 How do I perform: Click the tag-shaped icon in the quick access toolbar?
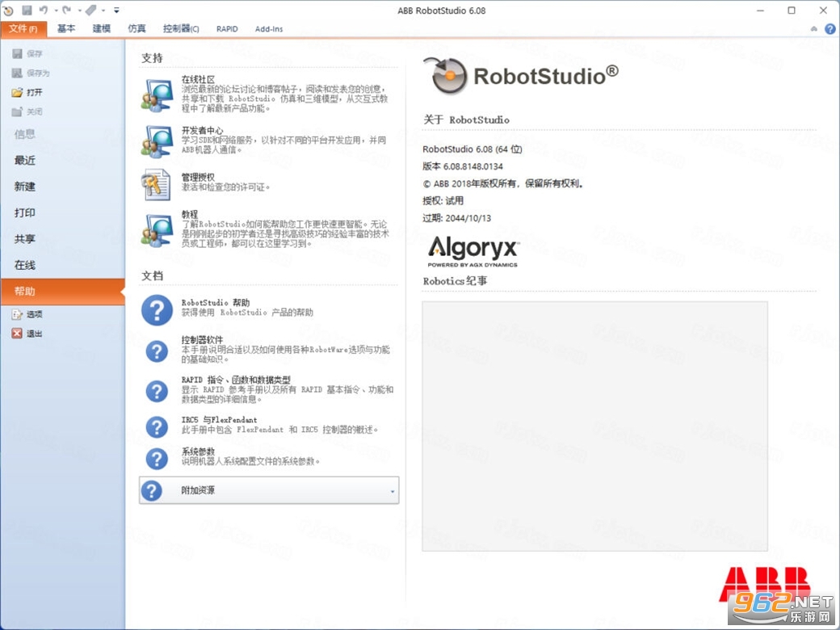click(x=91, y=10)
